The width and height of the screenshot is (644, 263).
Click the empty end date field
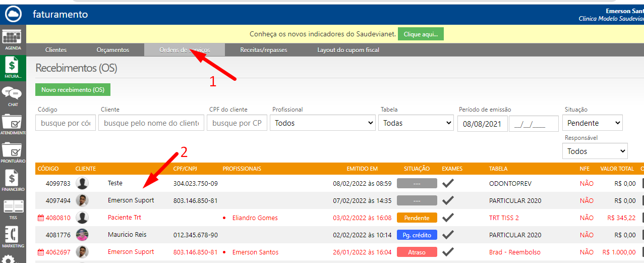point(534,123)
